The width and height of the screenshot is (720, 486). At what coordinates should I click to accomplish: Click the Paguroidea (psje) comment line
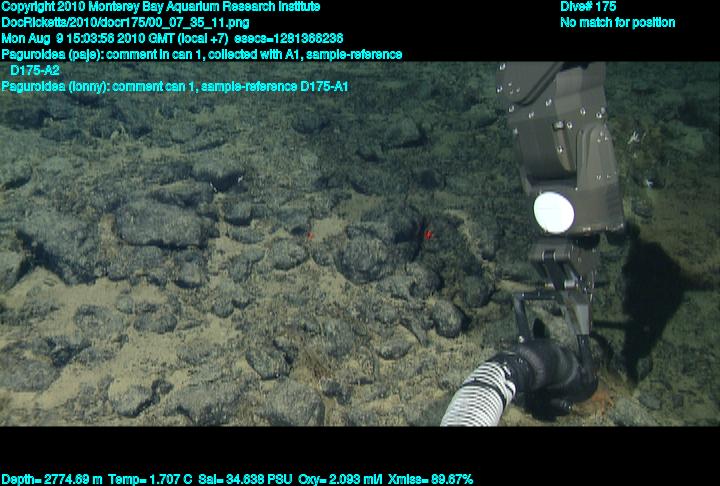pos(202,54)
